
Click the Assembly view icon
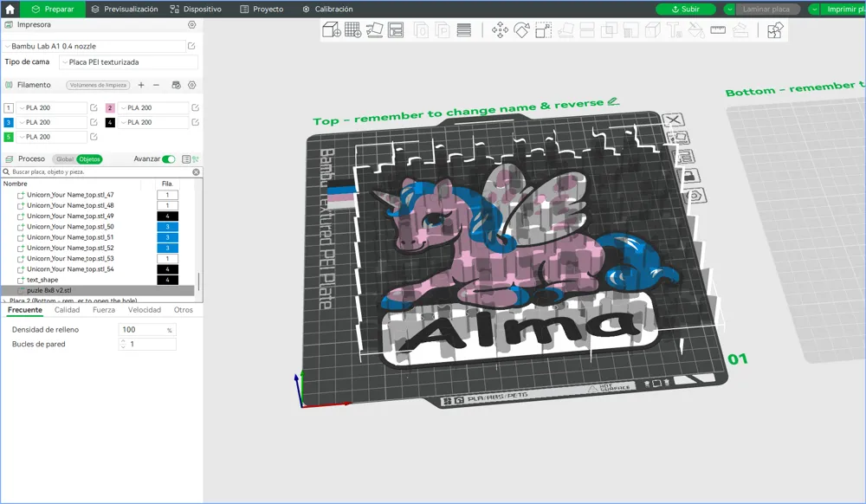click(x=775, y=29)
